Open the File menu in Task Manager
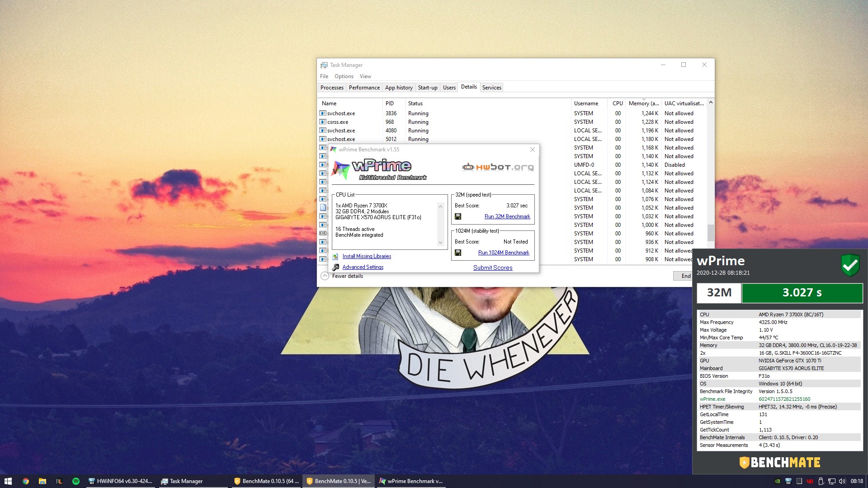The image size is (868, 488). point(324,76)
